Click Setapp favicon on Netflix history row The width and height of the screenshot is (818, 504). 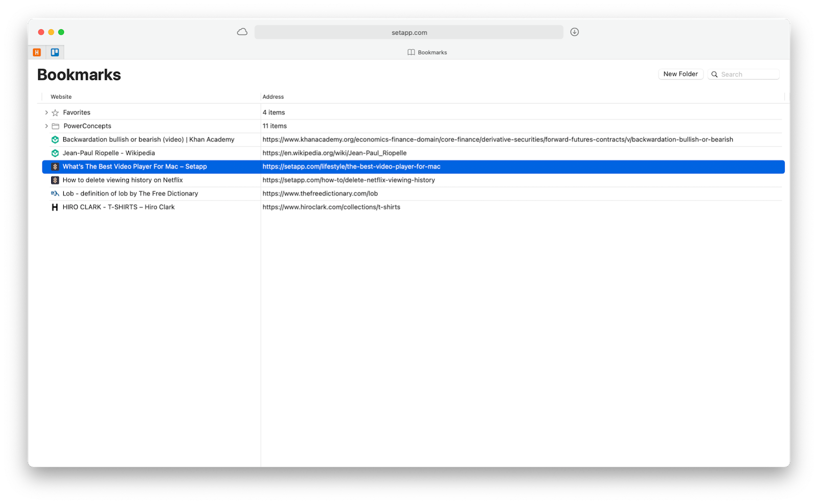tap(55, 180)
